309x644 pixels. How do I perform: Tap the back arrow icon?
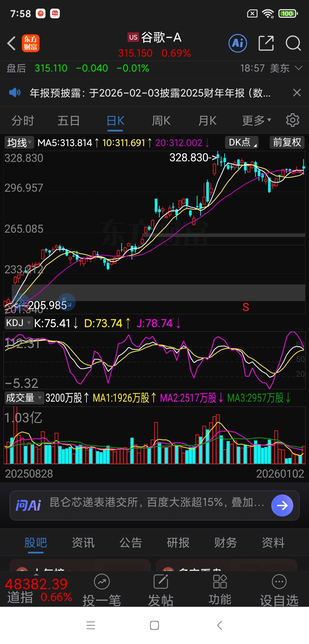(11, 43)
